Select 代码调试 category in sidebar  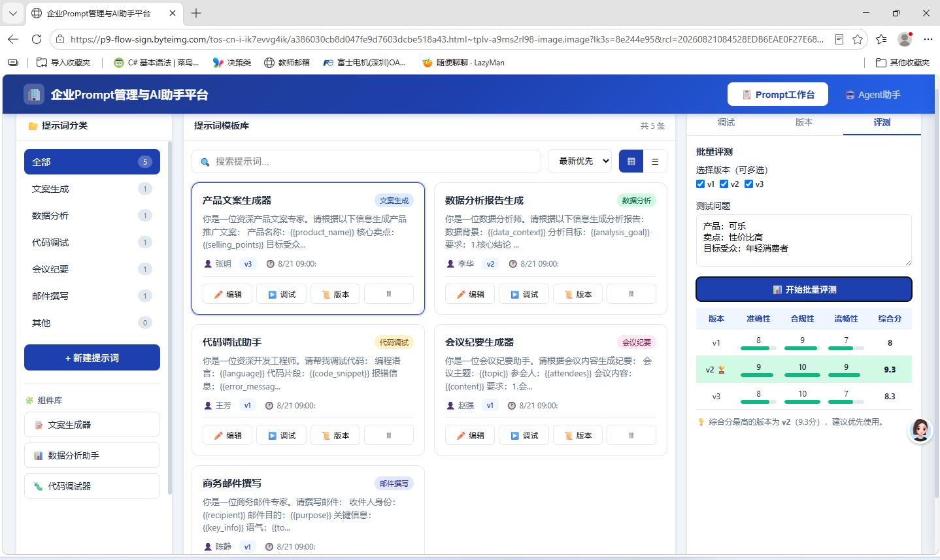92,242
